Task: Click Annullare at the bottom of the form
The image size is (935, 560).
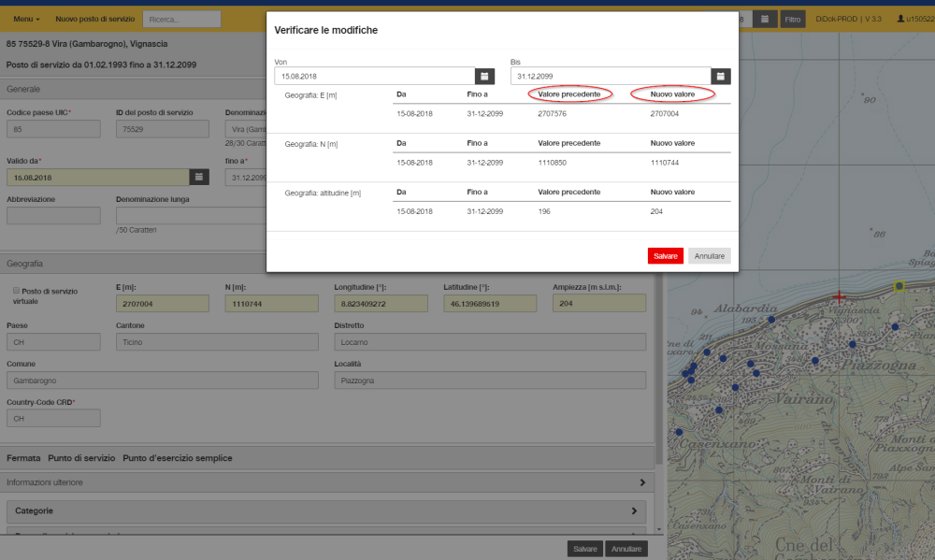Action: (626, 549)
